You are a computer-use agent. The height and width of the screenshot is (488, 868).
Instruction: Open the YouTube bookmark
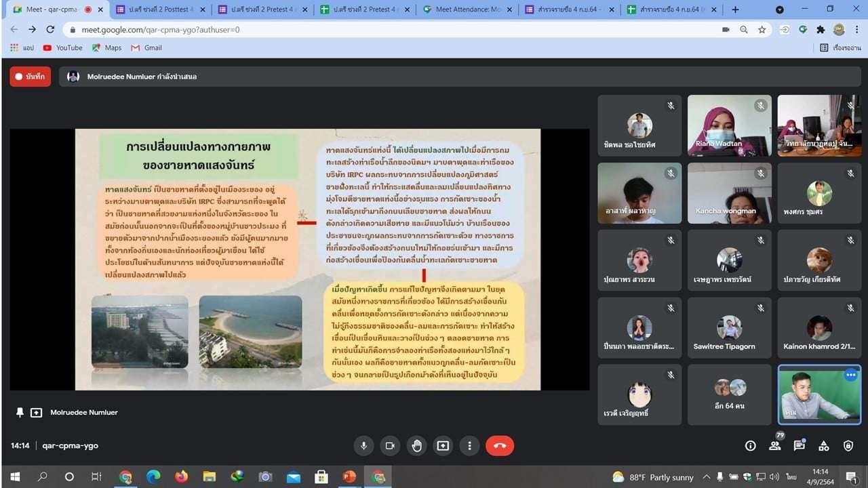click(x=62, y=47)
